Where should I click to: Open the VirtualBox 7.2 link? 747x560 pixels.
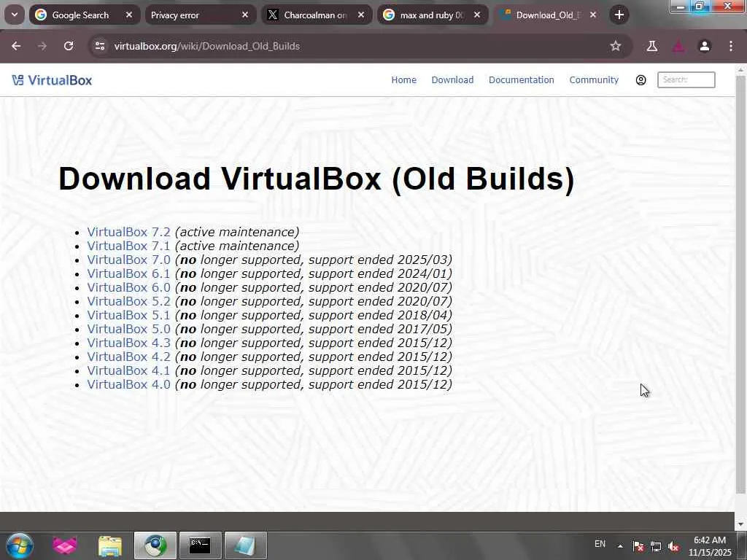coord(128,232)
